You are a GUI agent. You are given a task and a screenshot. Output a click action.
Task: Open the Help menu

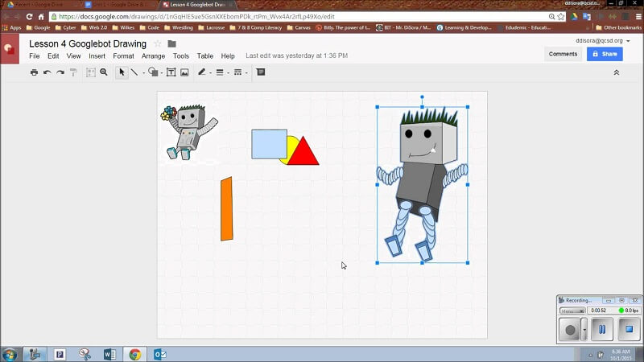[228, 56]
